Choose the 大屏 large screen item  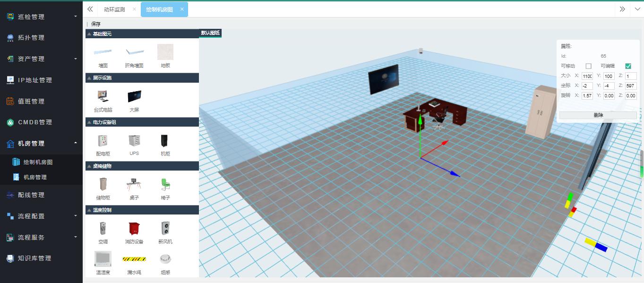(x=134, y=97)
